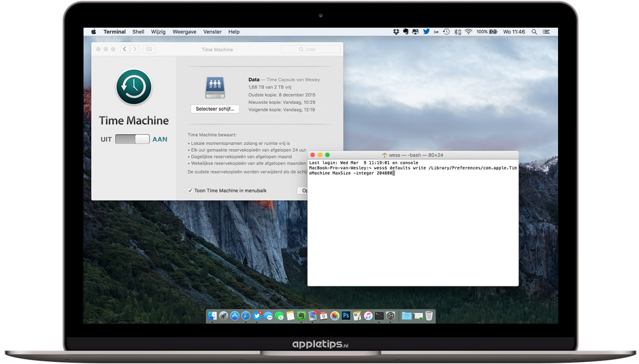The image size is (639, 364).
Task: Go forward in System Preferences
Action: click(134, 49)
